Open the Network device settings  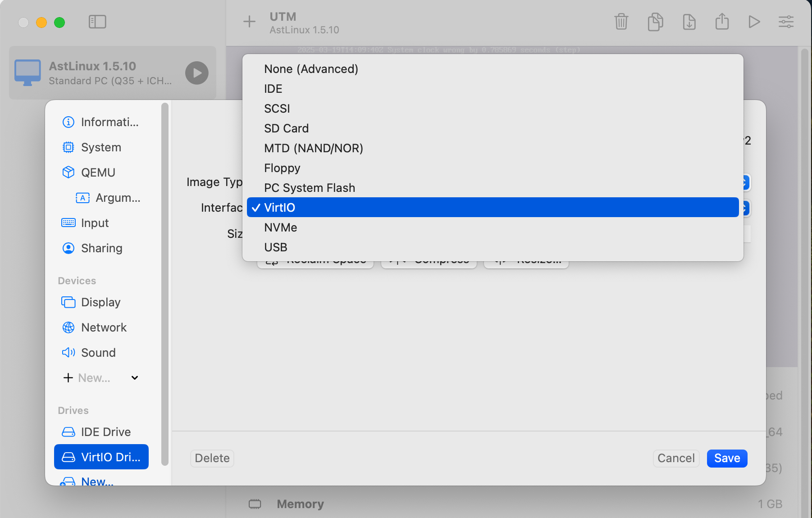coord(101,327)
